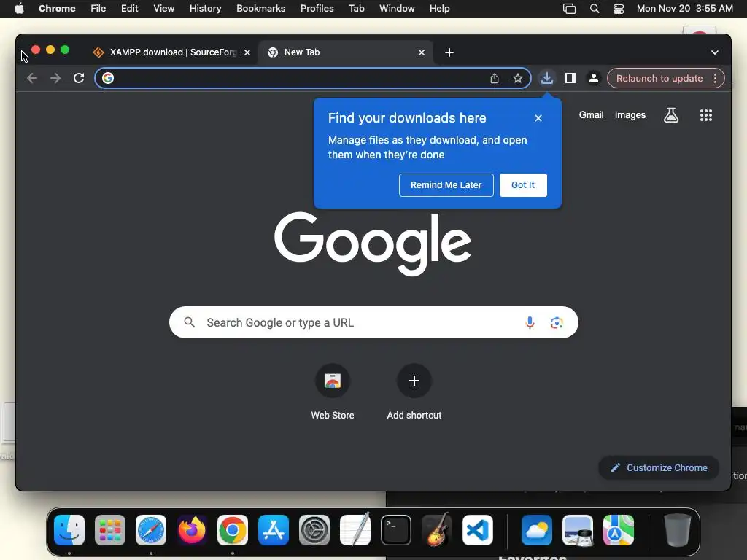
Task: Open Terminal from the Dock
Action: (x=396, y=530)
